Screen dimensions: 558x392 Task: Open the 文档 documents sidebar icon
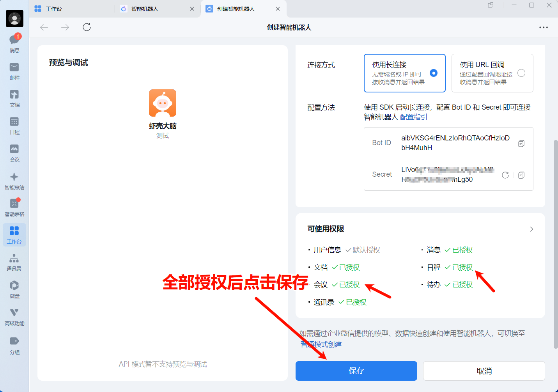tap(14, 98)
